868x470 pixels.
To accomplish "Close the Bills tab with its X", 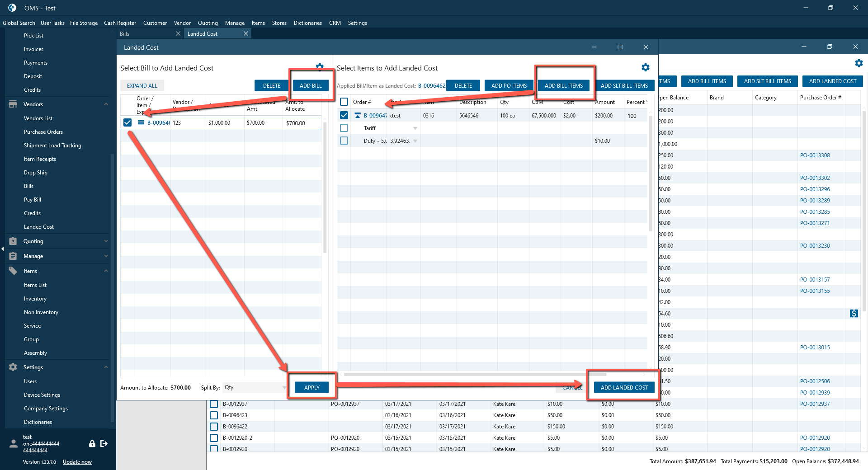I will (x=178, y=34).
